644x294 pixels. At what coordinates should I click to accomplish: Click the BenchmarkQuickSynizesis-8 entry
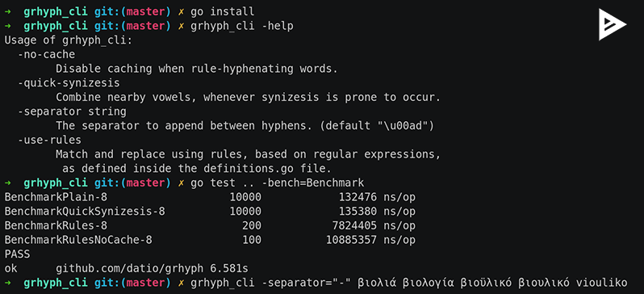click(x=85, y=212)
